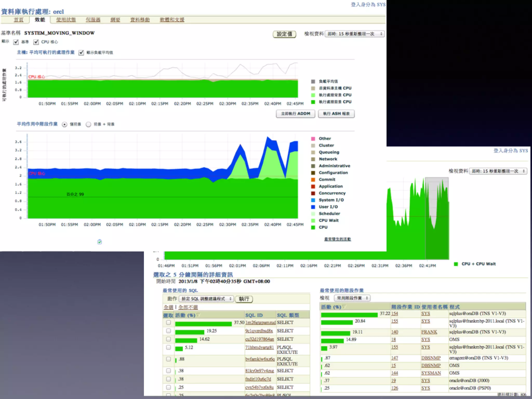Click the activity (%) sort arrow in SQL table
This screenshot has height=399, width=532.
coord(199,315)
